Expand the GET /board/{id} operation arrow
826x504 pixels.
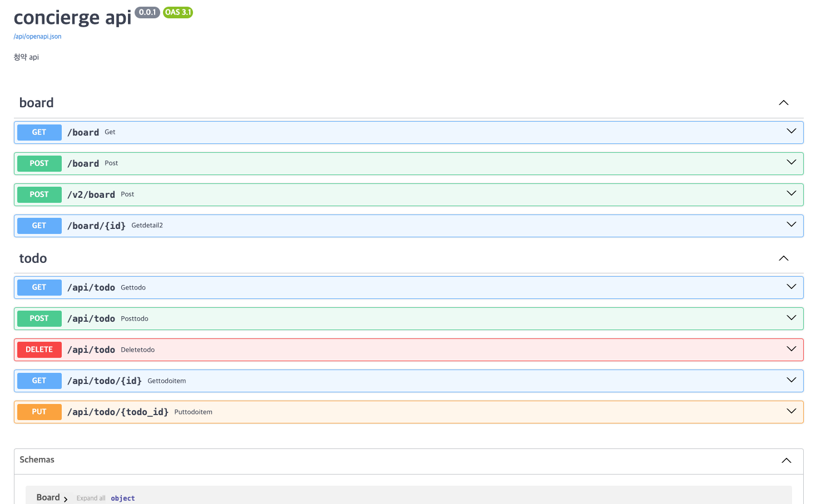(x=792, y=224)
